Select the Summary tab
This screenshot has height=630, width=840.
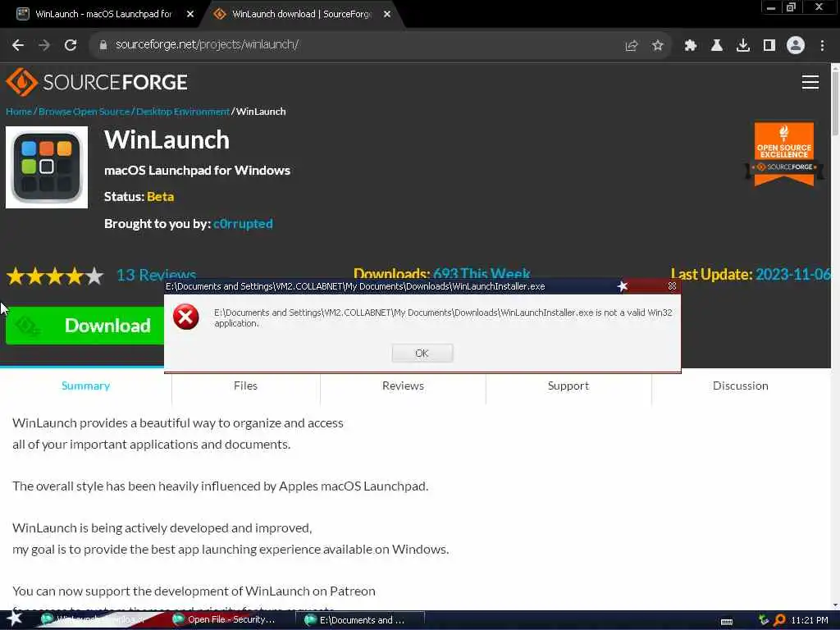[x=85, y=386]
